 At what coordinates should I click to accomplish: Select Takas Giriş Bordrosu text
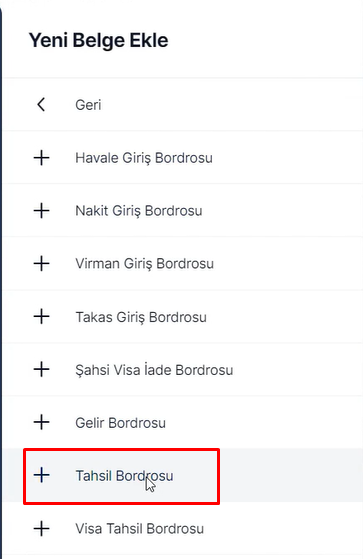pyautogui.click(x=141, y=317)
